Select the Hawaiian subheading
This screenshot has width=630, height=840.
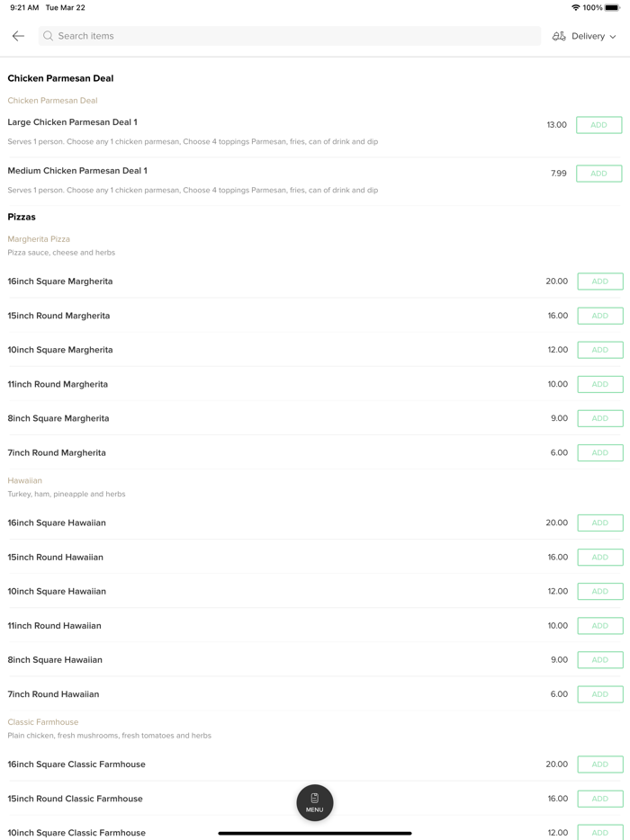(24, 480)
